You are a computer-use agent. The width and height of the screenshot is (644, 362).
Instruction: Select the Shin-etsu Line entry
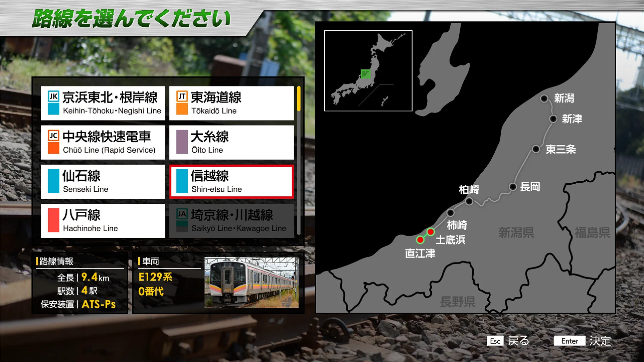[231, 182]
